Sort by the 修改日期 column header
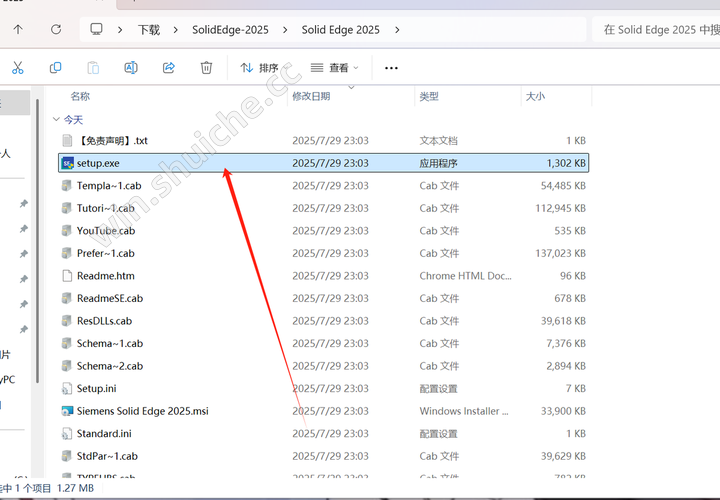Image resolution: width=720 pixels, height=500 pixels. [x=311, y=96]
